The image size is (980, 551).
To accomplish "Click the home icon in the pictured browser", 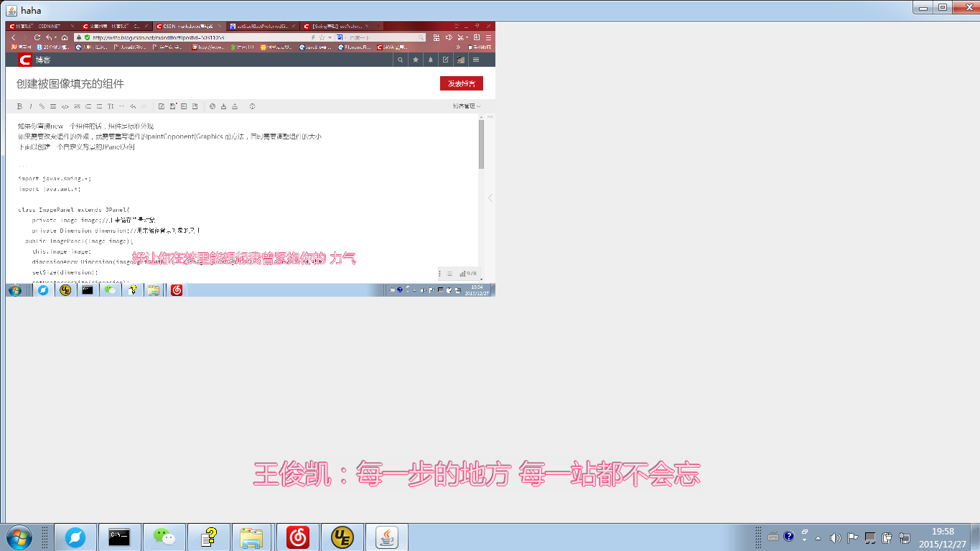I will click(x=65, y=37).
